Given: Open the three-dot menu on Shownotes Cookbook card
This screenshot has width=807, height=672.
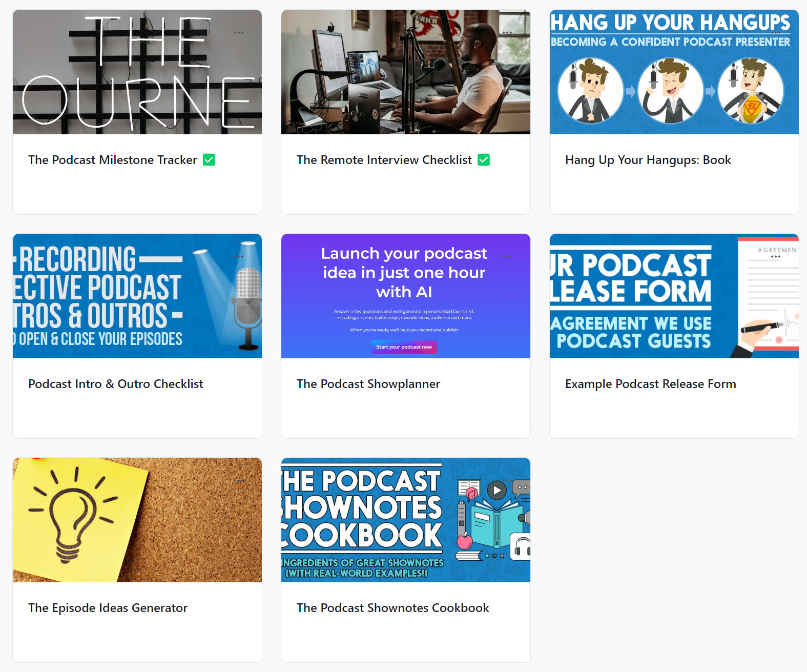Looking at the screenshot, I should [507, 480].
